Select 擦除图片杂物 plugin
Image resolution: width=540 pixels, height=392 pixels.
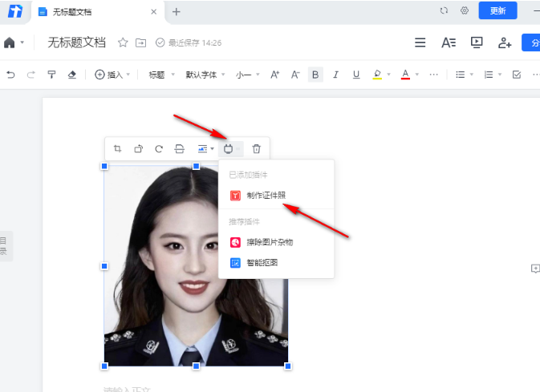(276, 242)
